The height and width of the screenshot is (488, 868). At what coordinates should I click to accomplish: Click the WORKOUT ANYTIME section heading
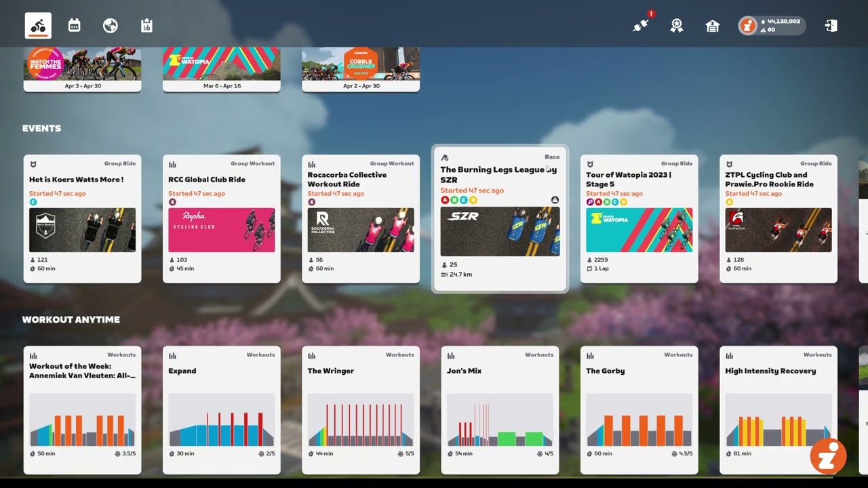coord(71,319)
